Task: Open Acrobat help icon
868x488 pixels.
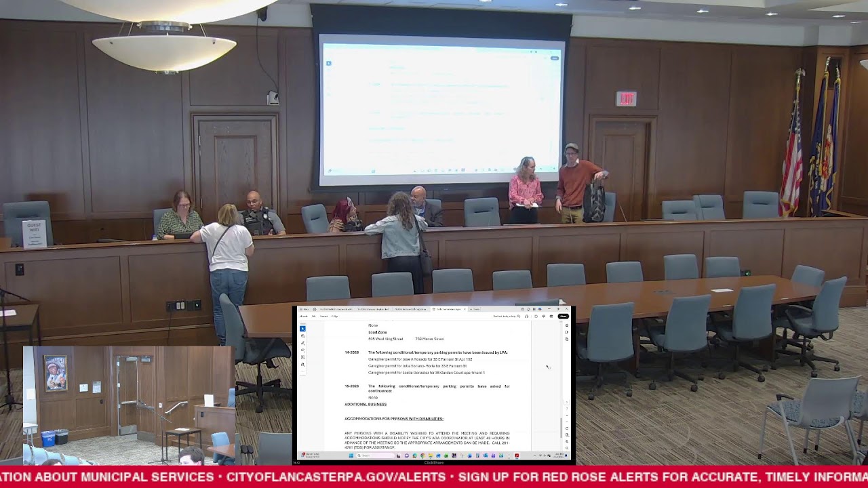Action: click(522, 309)
